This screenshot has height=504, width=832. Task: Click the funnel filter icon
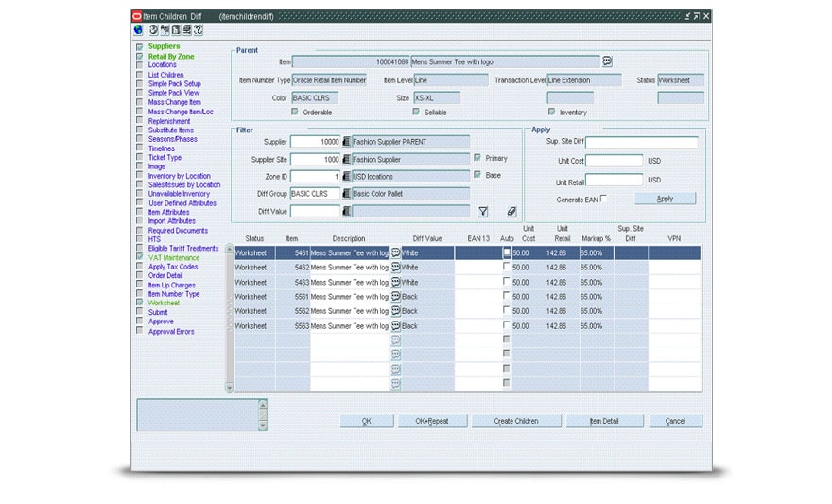(x=483, y=212)
